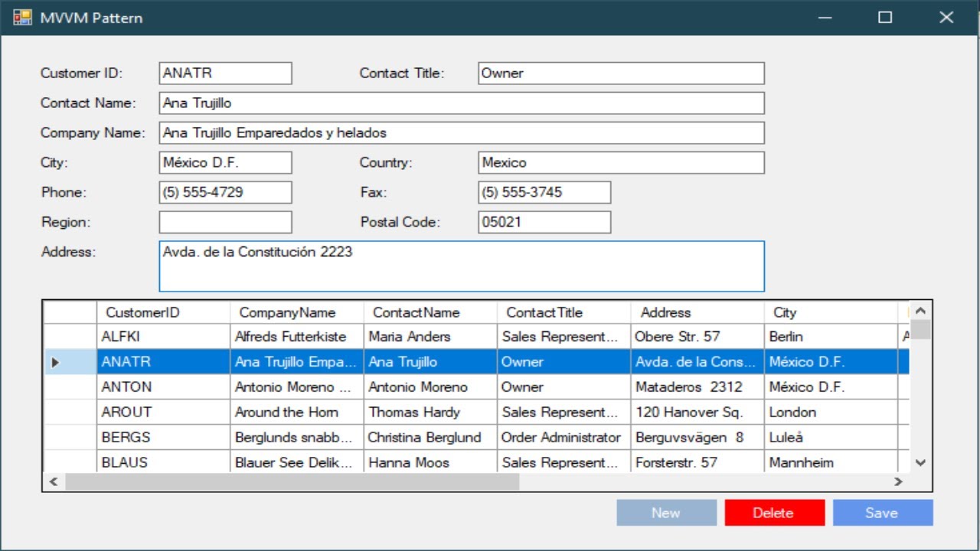Image resolution: width=980 pixels, height=551 pixels.
Task: Select the ANATR customer ID cell
Action: [x=163, y=362]
